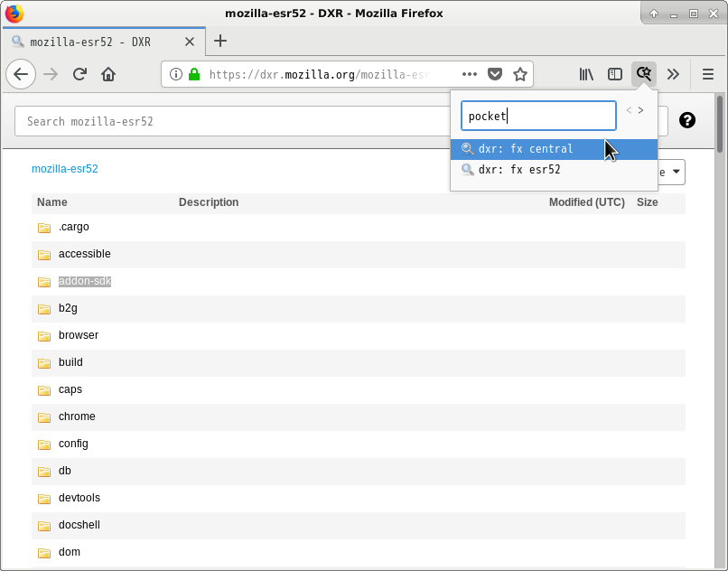Image resolution: width=728 pixels, height=571 pixels.
Task: Open the Firefox hamburger menu
Action: [708, 74]
